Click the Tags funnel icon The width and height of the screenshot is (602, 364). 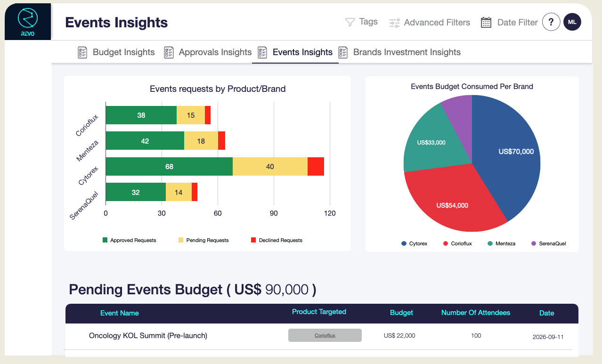[x=350, y=22]
